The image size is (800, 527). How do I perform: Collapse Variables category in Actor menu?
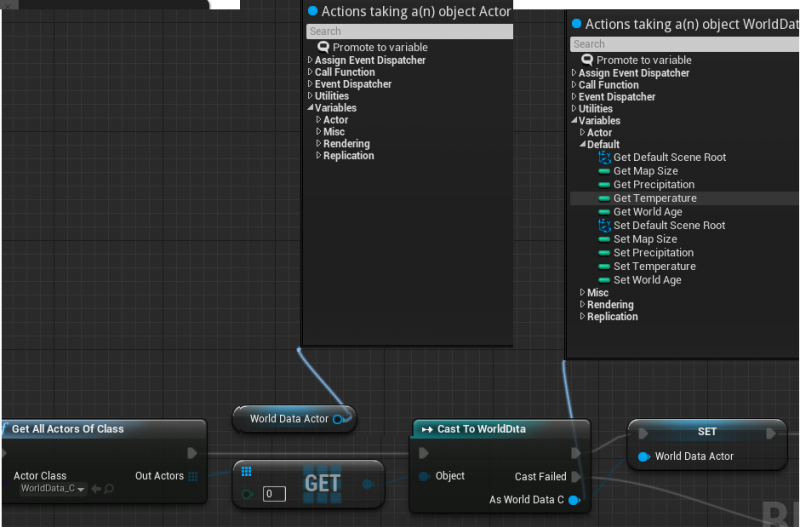point(310,108)
